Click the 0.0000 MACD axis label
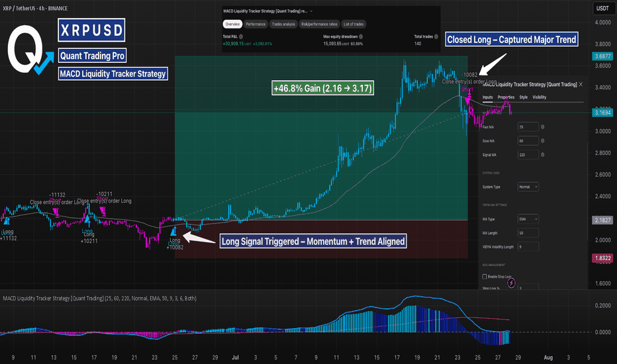617x364 pixels. pos(602,332)
